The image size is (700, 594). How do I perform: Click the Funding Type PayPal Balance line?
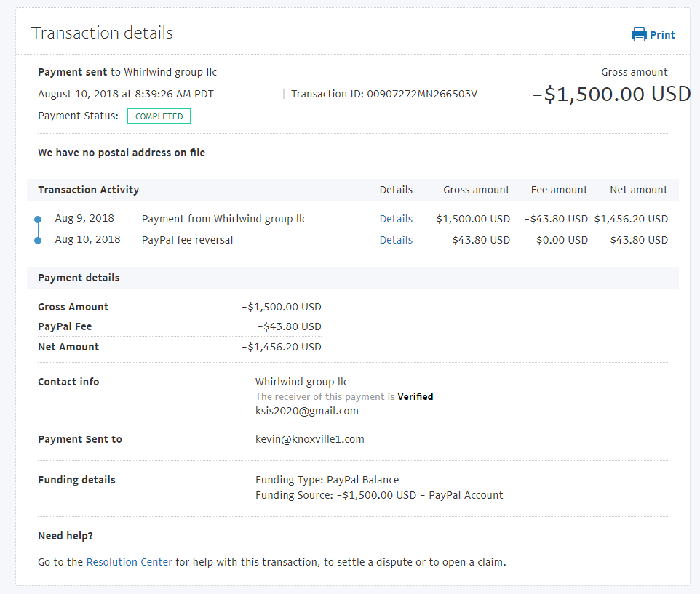[327, 480]
